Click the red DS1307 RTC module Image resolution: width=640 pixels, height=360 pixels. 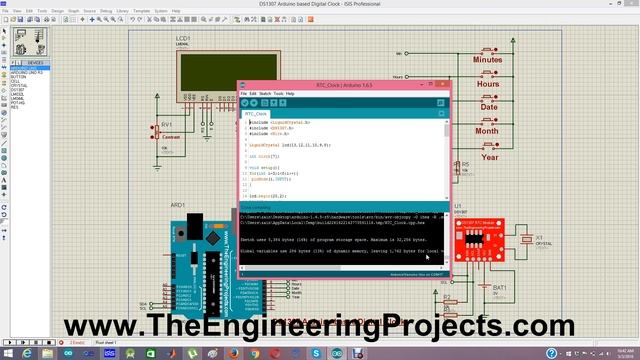click(480, 240)
